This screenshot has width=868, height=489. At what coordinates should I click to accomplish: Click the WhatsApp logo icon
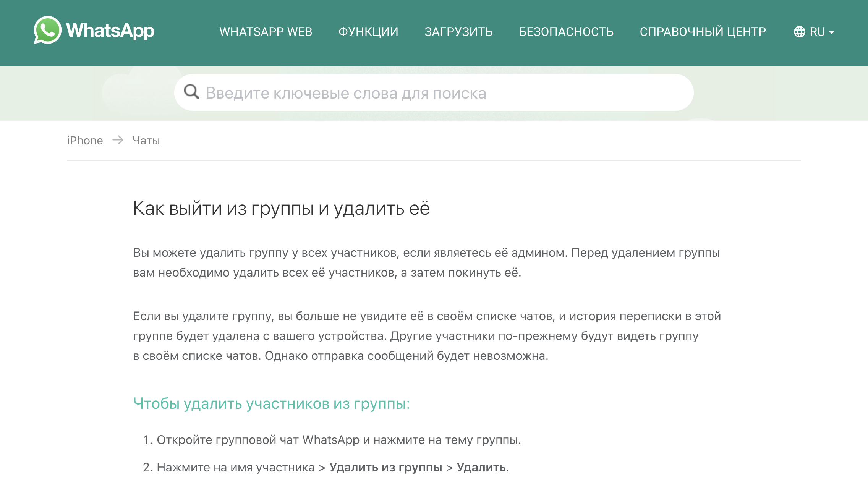[47, 30]
